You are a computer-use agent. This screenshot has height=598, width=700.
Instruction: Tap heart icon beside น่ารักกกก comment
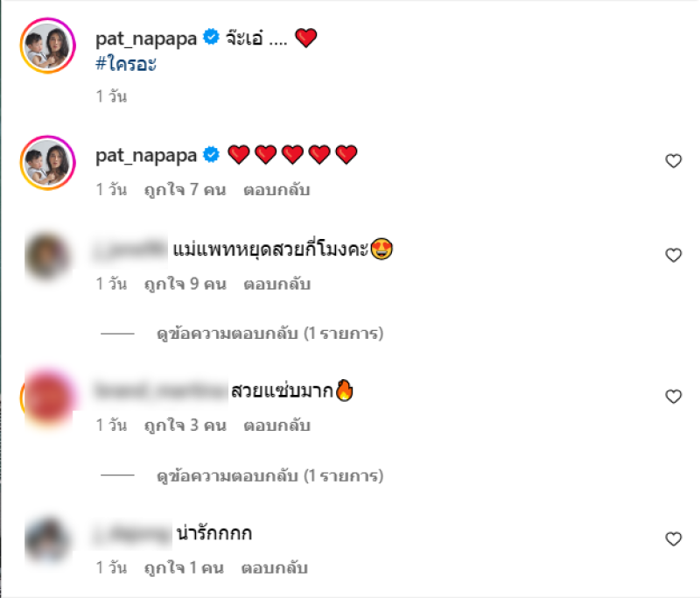point(673,539)
